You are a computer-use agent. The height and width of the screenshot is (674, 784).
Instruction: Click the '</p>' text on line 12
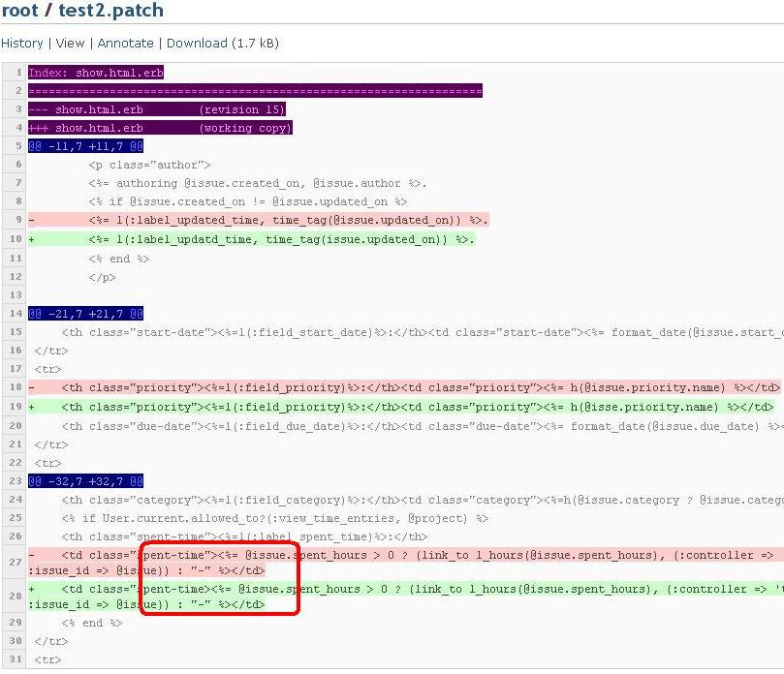pos(102,277)
